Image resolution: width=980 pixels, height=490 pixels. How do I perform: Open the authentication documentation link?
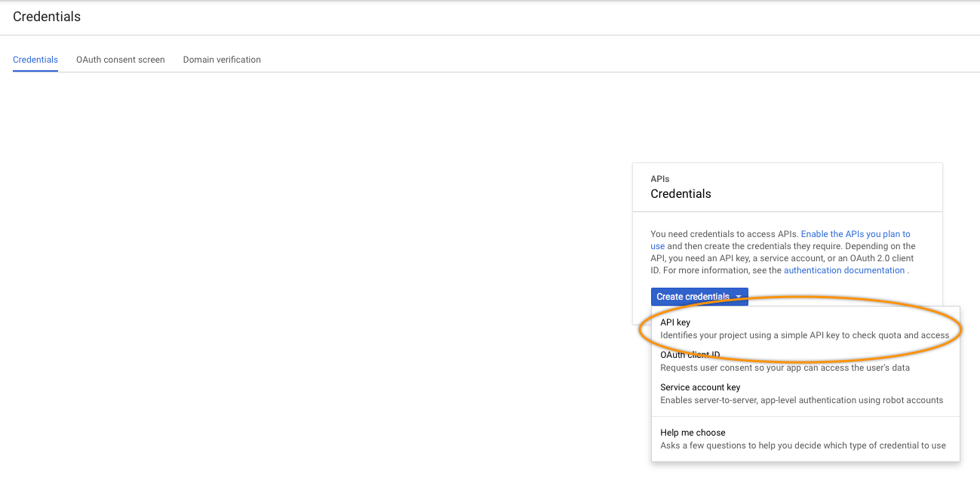pos(843,270)
